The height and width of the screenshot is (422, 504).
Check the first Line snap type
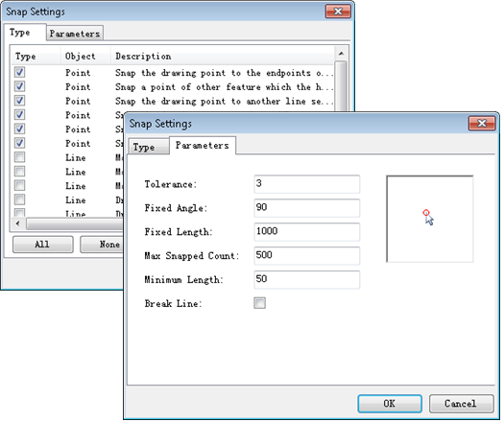pyautogui.click(x=19, y=157)
